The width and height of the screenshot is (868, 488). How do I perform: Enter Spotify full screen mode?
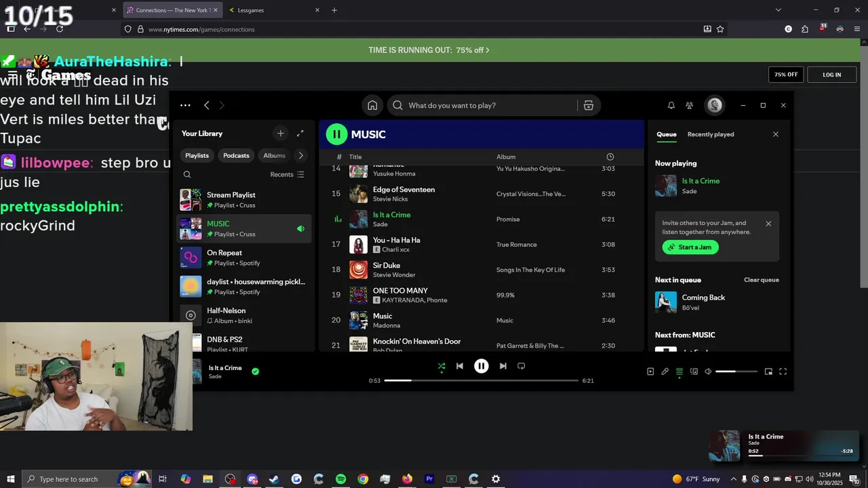coord(783,371)
